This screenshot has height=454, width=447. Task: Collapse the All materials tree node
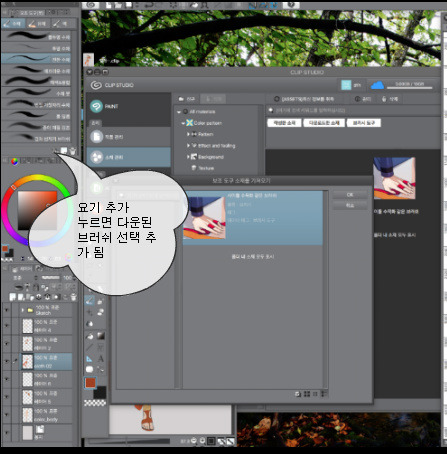pos(179,112)
